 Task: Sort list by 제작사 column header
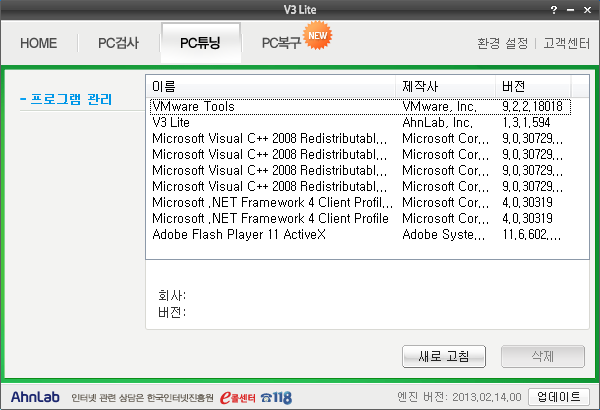(445, 86)
